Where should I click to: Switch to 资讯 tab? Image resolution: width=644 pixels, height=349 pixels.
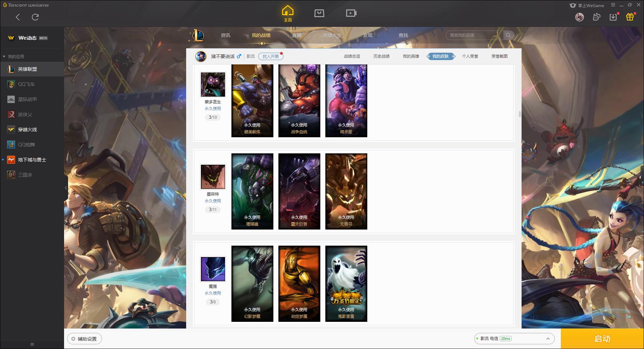[x=225, y=35]
